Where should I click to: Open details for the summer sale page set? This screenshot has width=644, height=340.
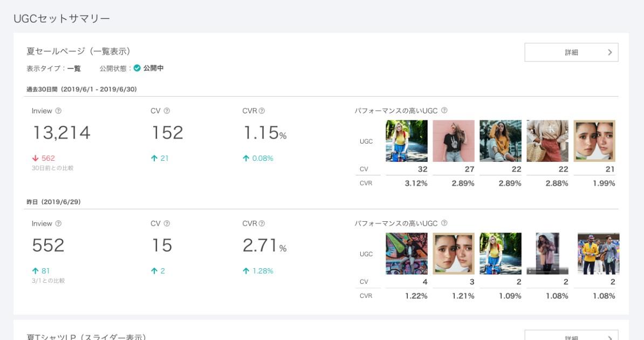coord(571,52)
